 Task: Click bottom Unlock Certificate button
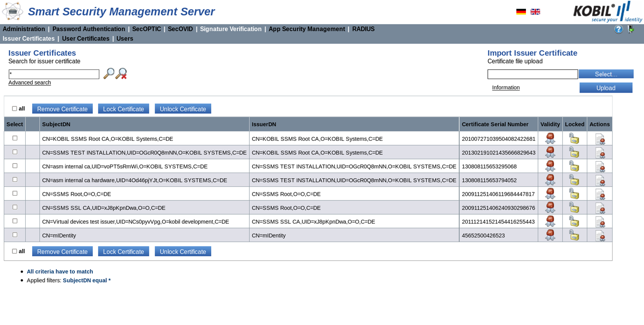click(183, 251)
